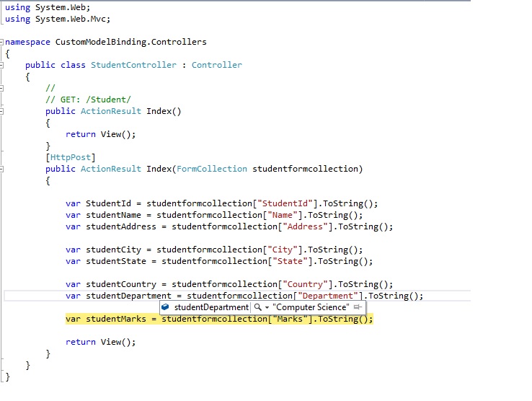Click the blue variable icon beside studentDepartment
This screenshot has height=401, width=532.
coord(165,307)
